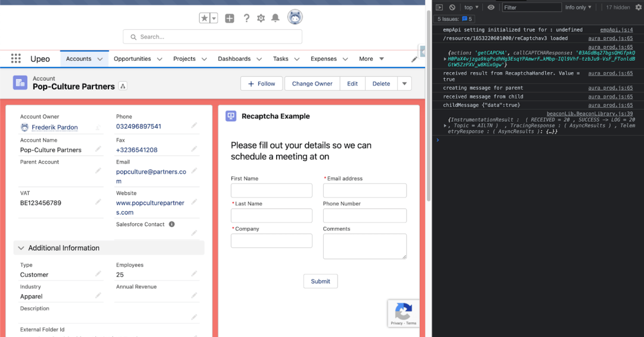Screen dimensions: 644x337
Task: Click the account Edit button
Action: [352, 84]
